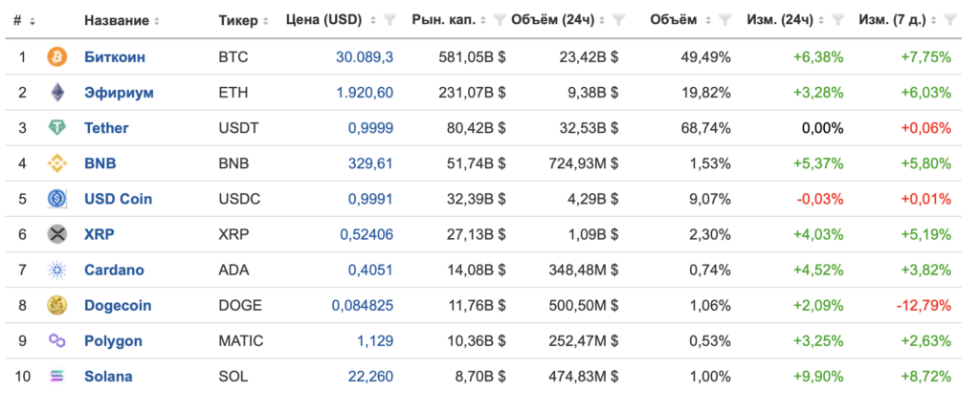Select 7-day change -12,79%
Screen dimensions: 980x412
click(924, 306)
